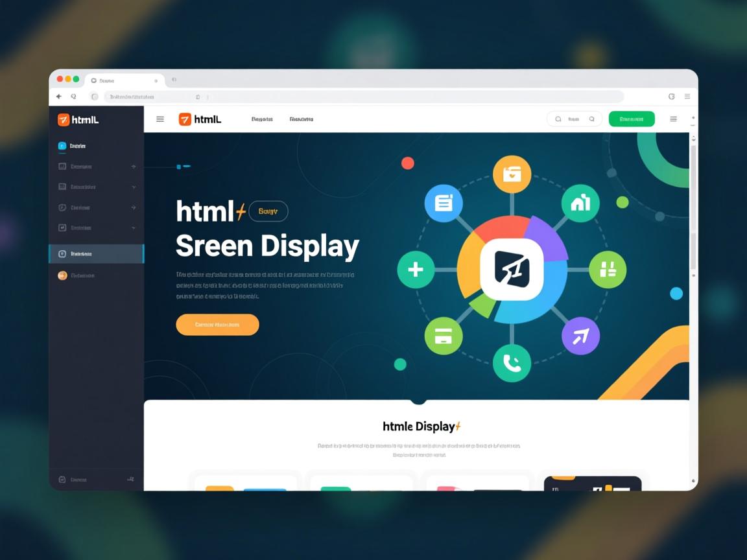The image size is (747, 560).
Task: Select the blue document icon in diagram
Action: click(444, 204)
